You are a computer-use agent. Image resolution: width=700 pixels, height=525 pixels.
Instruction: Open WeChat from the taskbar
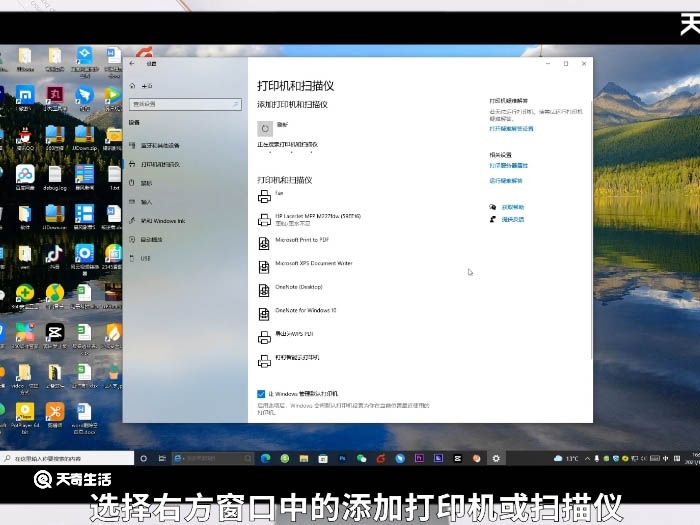[x=362, y=458]
